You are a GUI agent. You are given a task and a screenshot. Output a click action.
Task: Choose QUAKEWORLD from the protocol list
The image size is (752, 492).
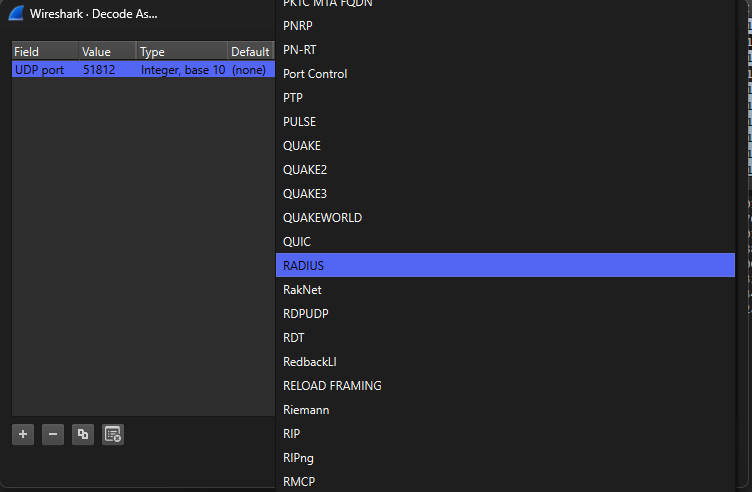(x=505, y=218)
